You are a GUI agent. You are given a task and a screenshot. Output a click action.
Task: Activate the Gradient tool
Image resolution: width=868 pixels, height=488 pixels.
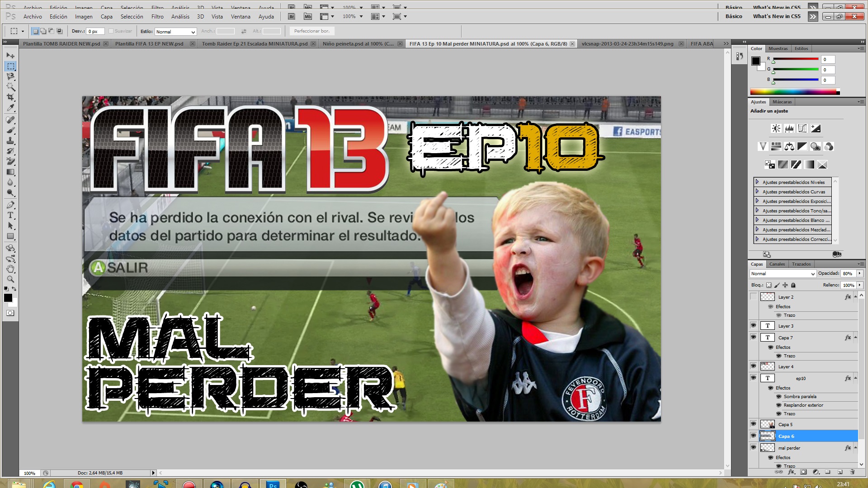(10, 172)
